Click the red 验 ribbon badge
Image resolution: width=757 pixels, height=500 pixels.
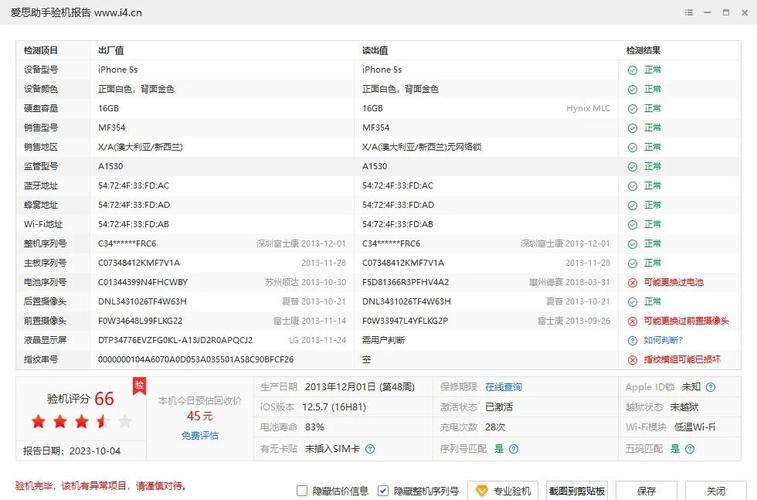(139, 386)
